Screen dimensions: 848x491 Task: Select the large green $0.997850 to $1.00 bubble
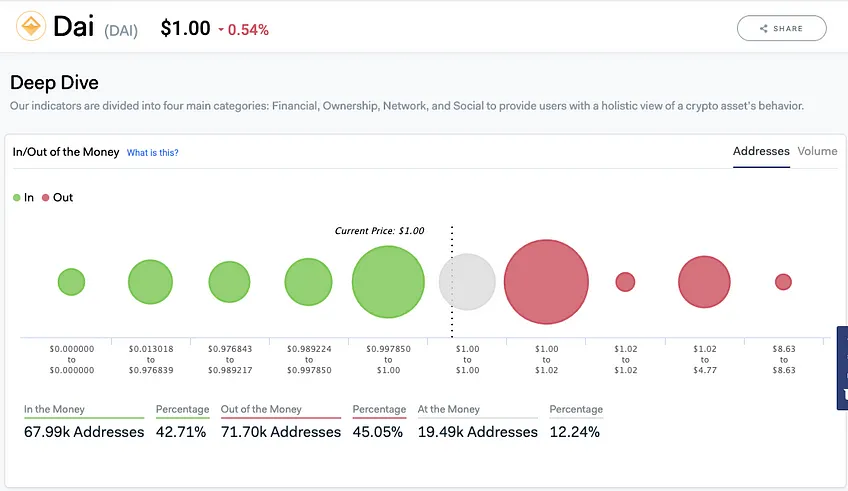coord(388,282)
